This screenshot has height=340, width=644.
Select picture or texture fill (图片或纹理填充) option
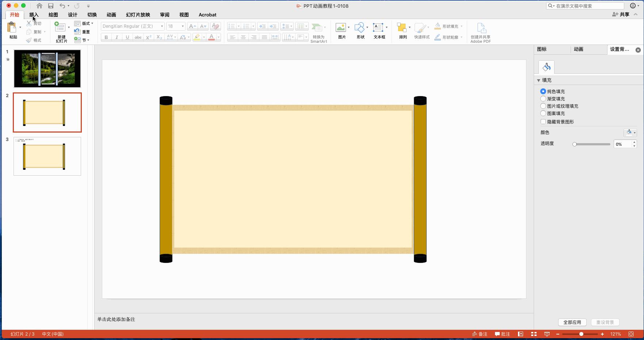coord(543,106)
